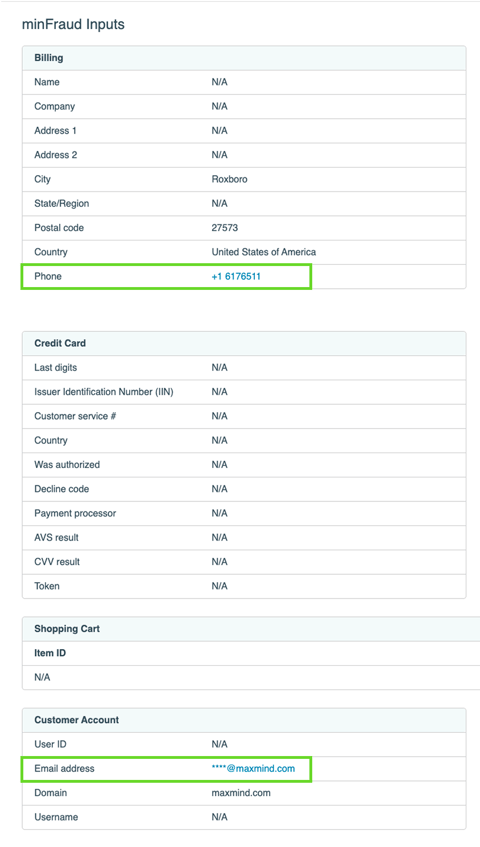Click the Item ID column header
Image resolution: width=480 pixels, height=847 pixels.
click(x=50, y=653)
